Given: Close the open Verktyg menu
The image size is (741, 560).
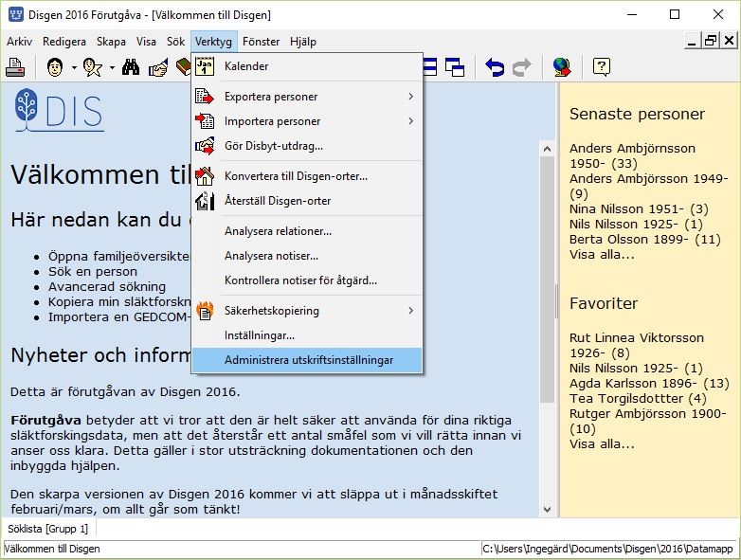Looking at the screenshot, I should (x=213, y=42).
